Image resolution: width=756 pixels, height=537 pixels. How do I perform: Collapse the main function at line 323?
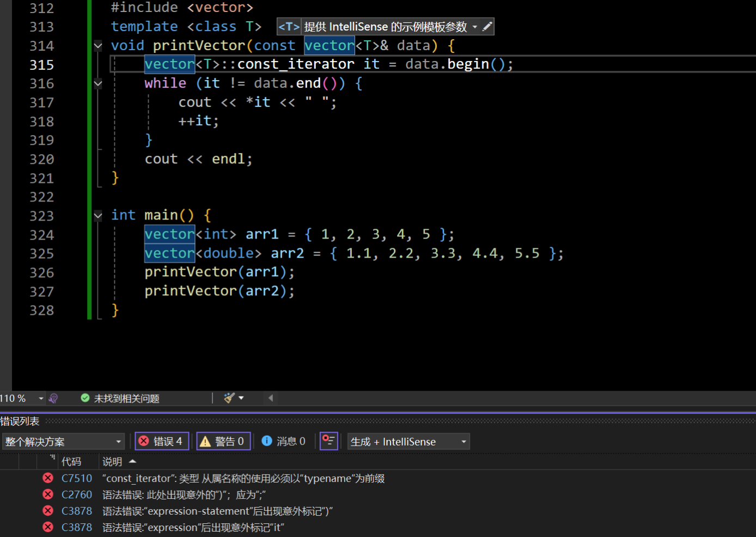[98, 216]
